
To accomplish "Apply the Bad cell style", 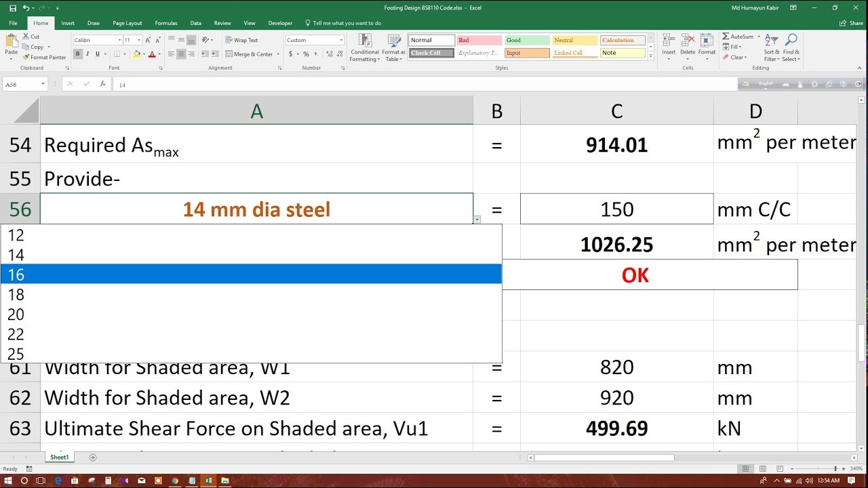I will 479,40.
